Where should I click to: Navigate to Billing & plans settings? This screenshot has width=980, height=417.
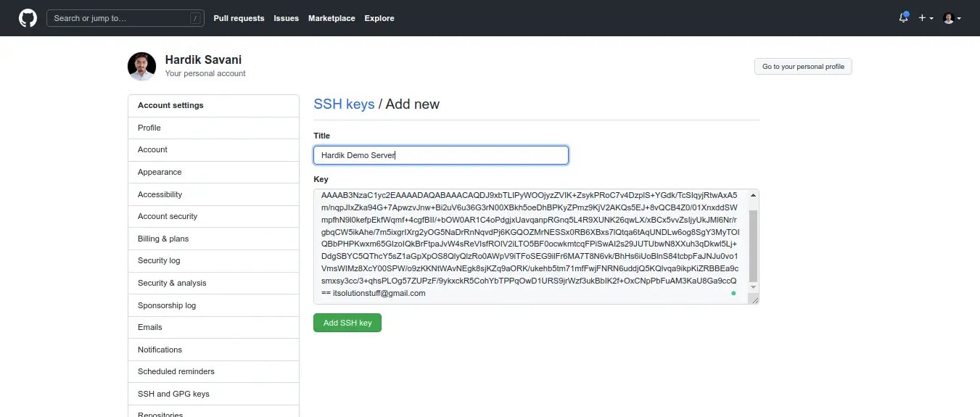[x=163, y=239]
